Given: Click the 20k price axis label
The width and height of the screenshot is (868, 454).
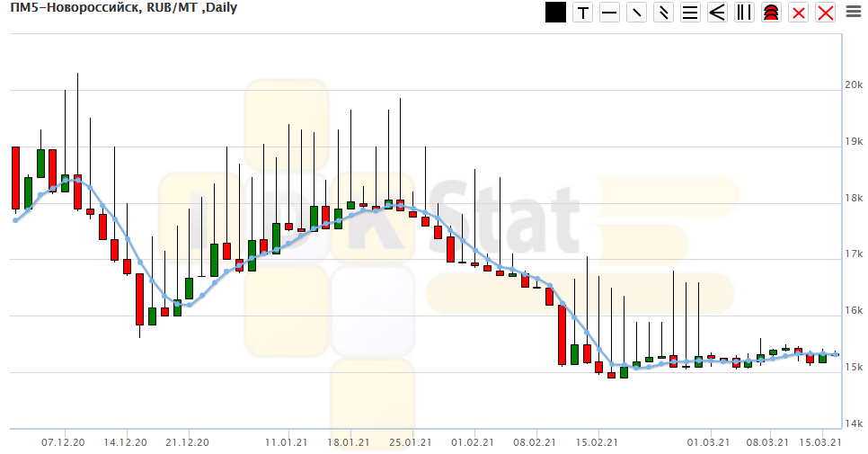Looking at the screenshot, I should [853, 85].
